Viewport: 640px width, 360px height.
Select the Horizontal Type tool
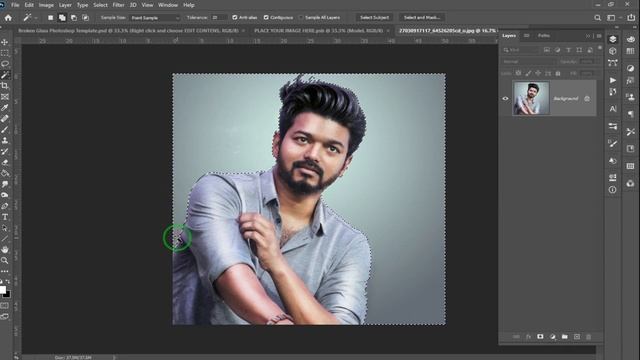5,217
